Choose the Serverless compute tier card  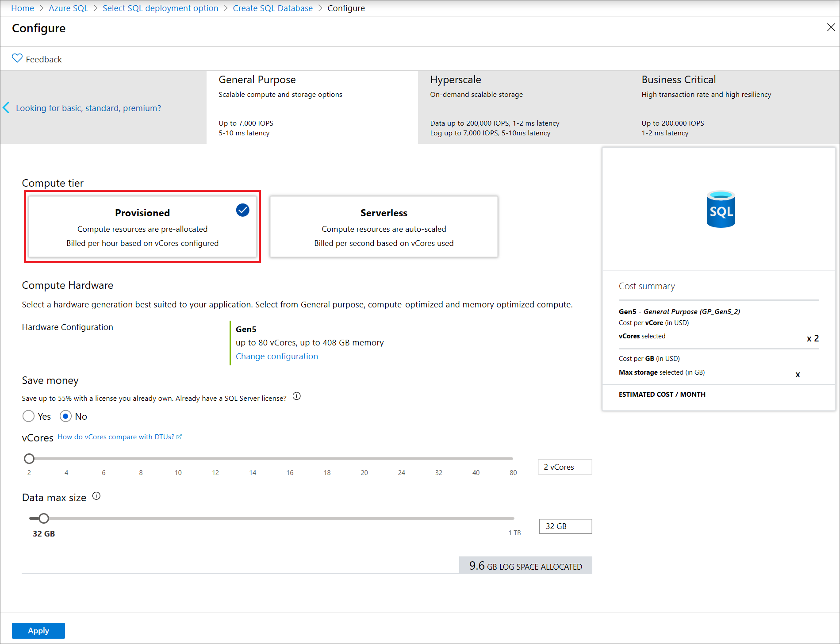click(x=384, y=227)
